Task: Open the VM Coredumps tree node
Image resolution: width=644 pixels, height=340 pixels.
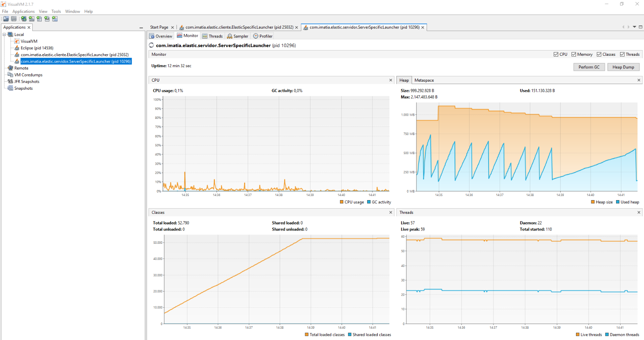Action: (28, 75)
